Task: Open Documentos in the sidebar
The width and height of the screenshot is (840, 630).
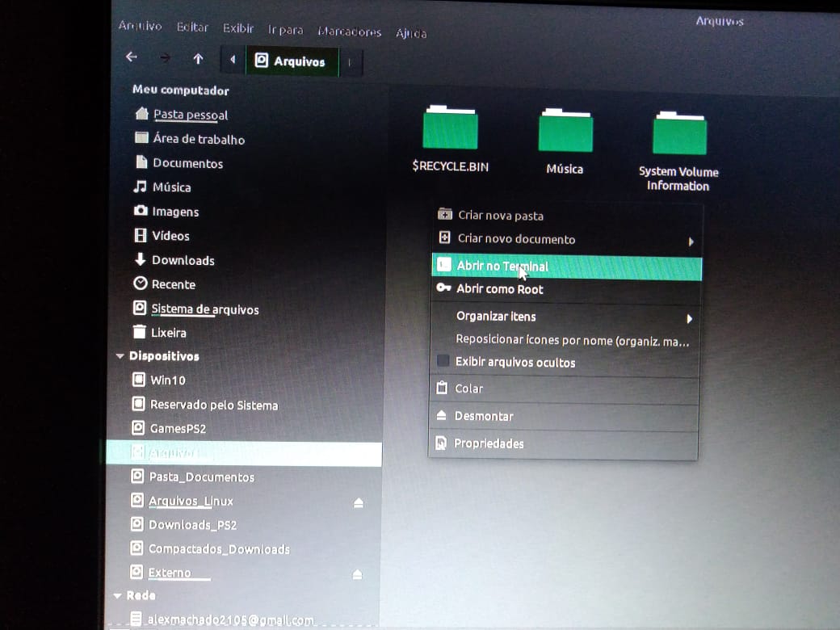Action: coord(179,163)
